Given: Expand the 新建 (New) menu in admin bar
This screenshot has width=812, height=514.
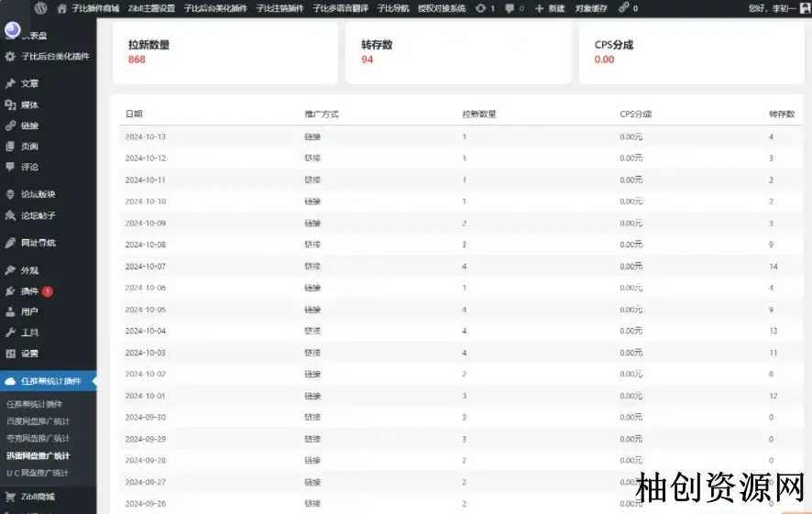Looking at the screenshot, I should (x=550, y=8).
